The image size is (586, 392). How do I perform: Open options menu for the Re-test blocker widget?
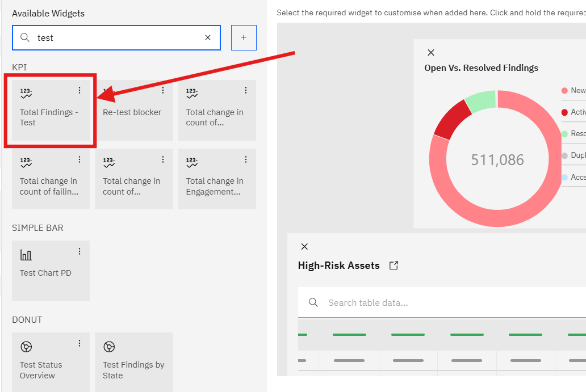coord(163,90)
